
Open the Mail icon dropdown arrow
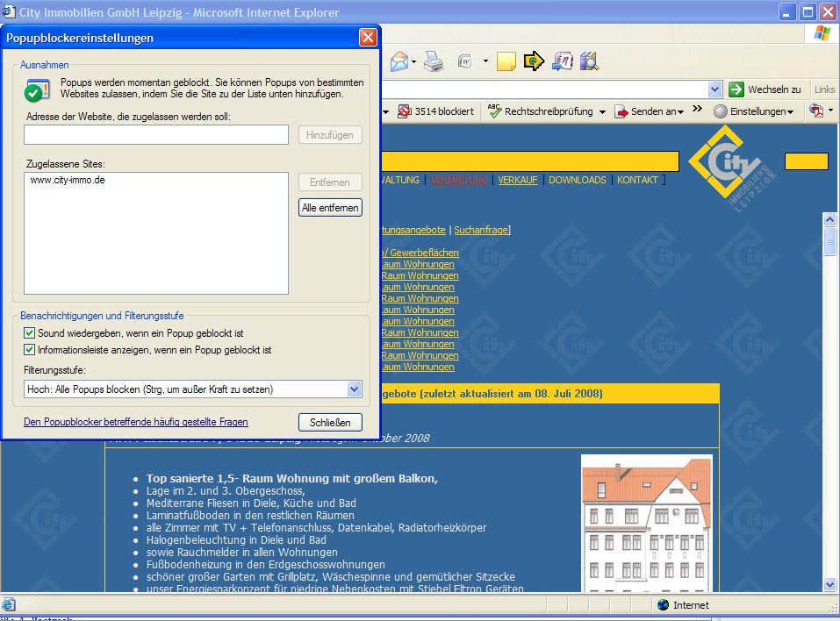click(413, 62)
